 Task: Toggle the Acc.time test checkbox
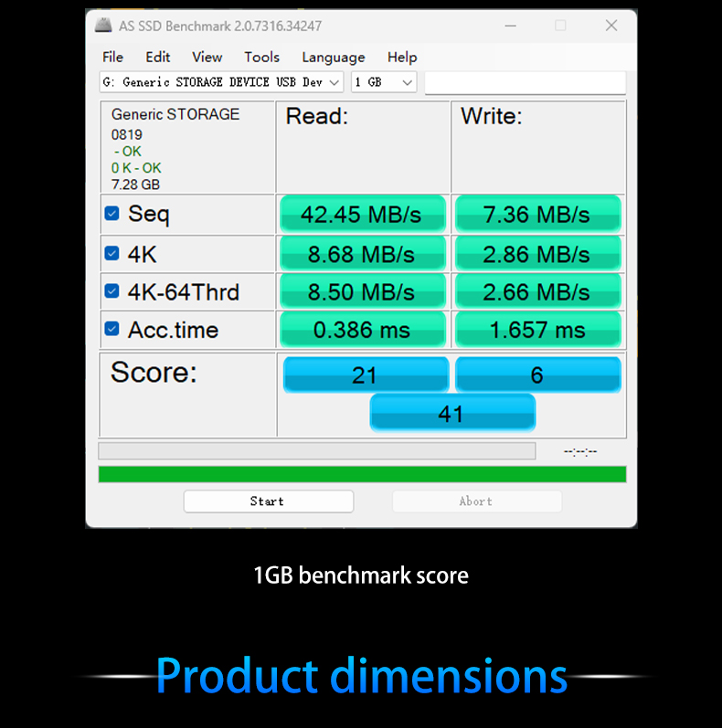pyautogui.click(x=111, y=329)
